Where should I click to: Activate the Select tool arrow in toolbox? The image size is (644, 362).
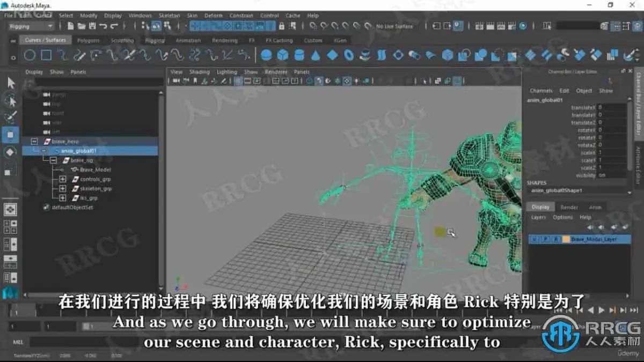(11, 83)
